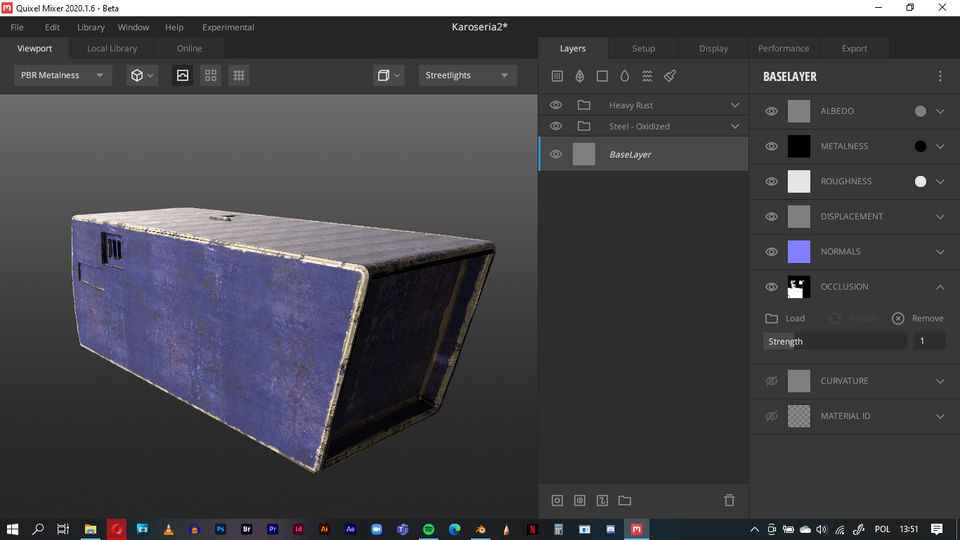The image size is (960, 540).
Task: Switch viewport to the 3D image view icon
Action: [182, 75]
